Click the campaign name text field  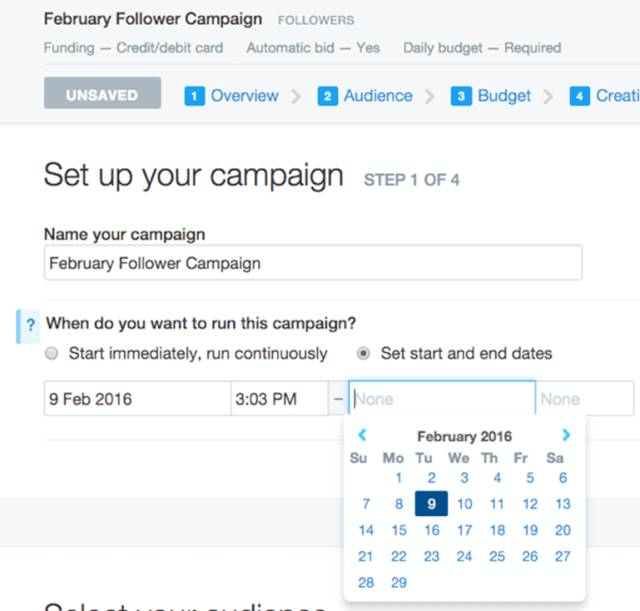click(312, 264)
